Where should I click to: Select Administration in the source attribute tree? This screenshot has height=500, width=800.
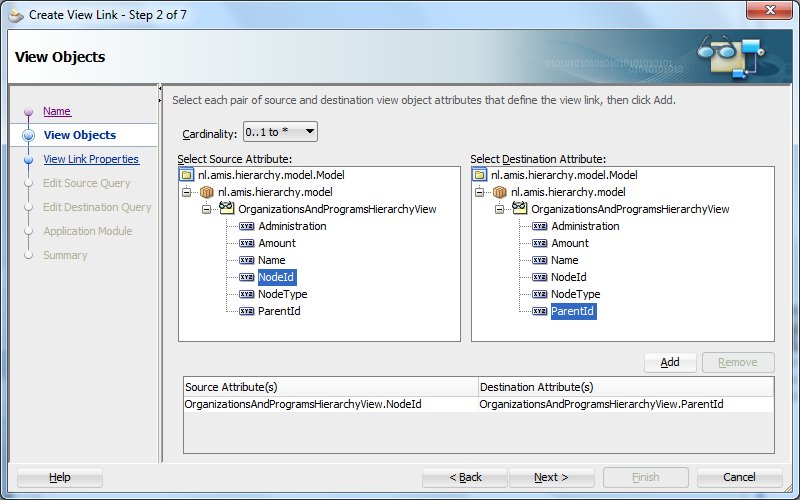292,226
